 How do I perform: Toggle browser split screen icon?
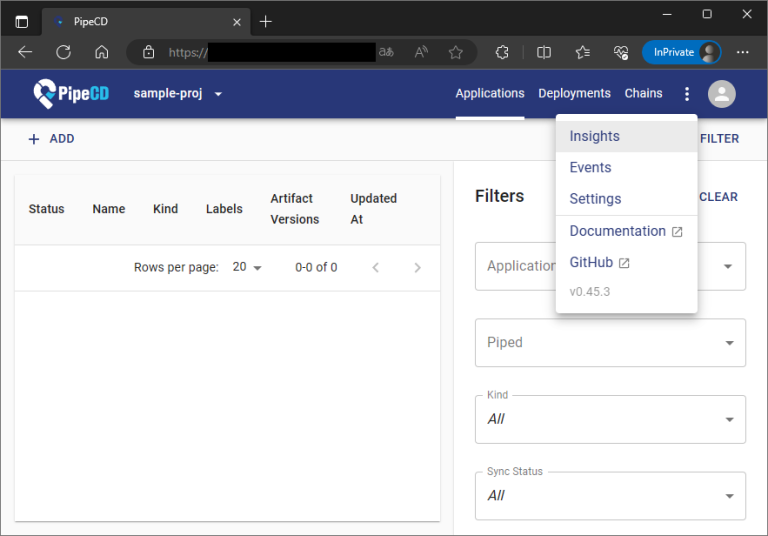coord(544,52)
